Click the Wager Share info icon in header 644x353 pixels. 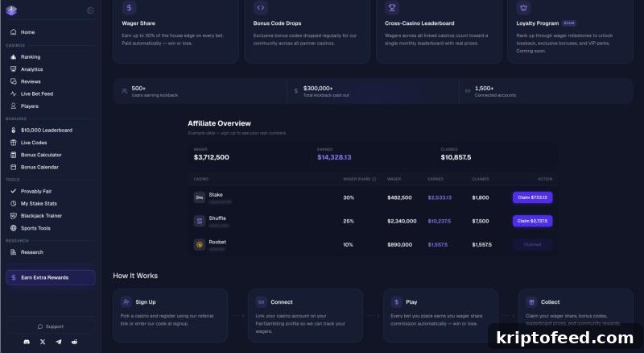374,179
